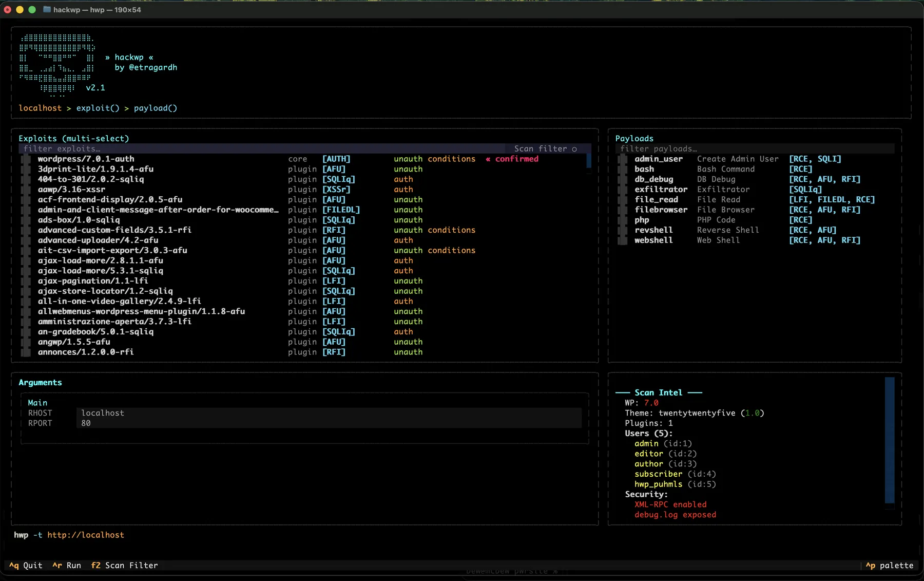Focus the filter exploits input
Image resolution: width=924 pixels, height=581 pixels.
click(x=262, y=149)
